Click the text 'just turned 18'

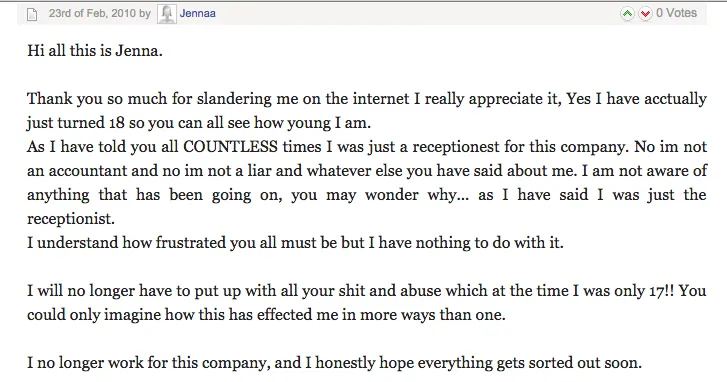[76, 123]
